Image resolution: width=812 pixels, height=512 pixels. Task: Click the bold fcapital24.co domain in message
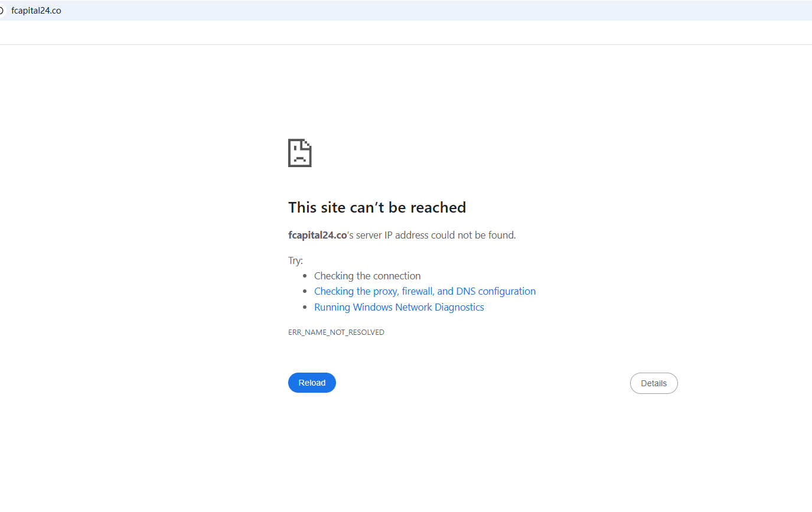pyautogui.click(x=317, y=235)
